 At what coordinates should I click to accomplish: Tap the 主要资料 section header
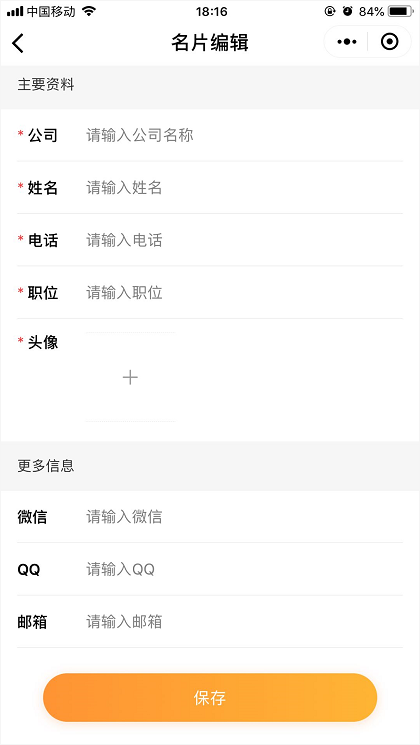pyautogui.click(x=46, y=85)
